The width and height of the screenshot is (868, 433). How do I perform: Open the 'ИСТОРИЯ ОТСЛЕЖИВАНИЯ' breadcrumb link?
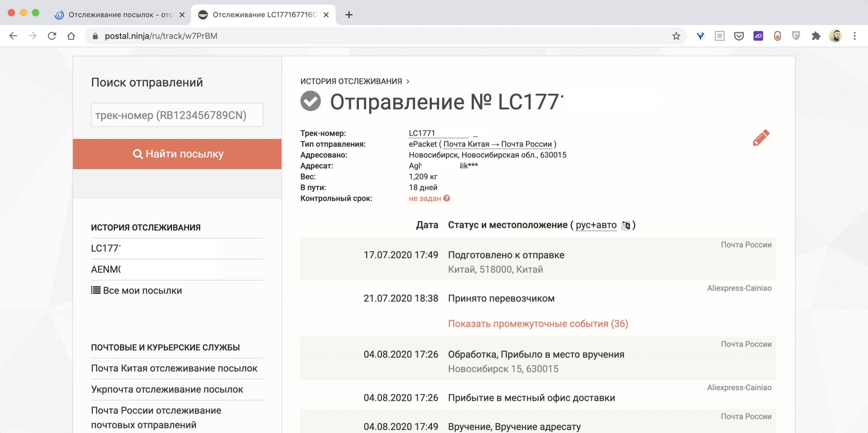click(x=351, y=81)
